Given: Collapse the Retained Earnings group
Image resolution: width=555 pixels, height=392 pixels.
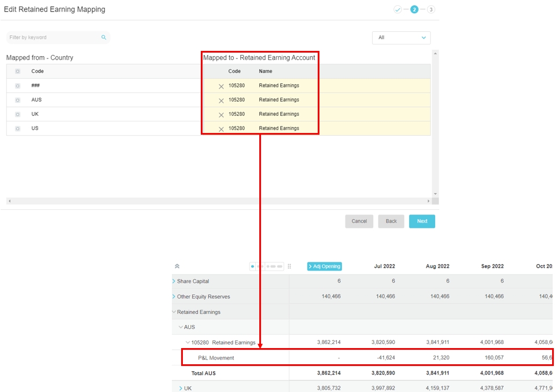Looking at the screenshot, I should (x=174, y=312).
